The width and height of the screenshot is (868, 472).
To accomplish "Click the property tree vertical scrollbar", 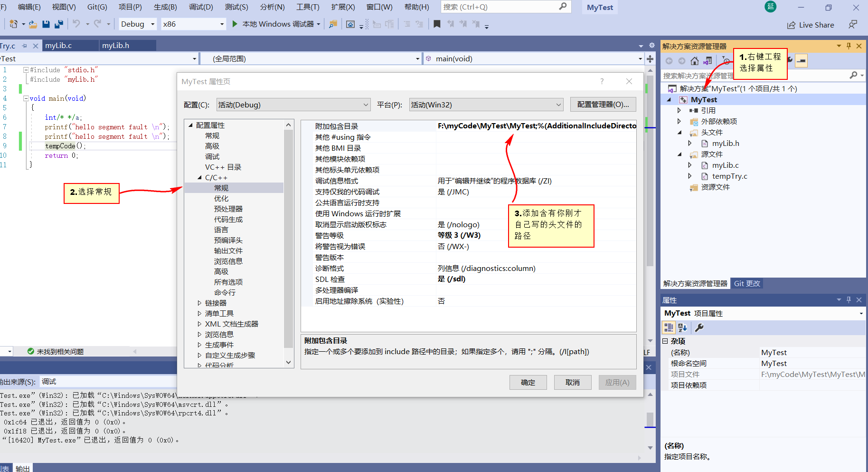I will [x=289, y=238].
